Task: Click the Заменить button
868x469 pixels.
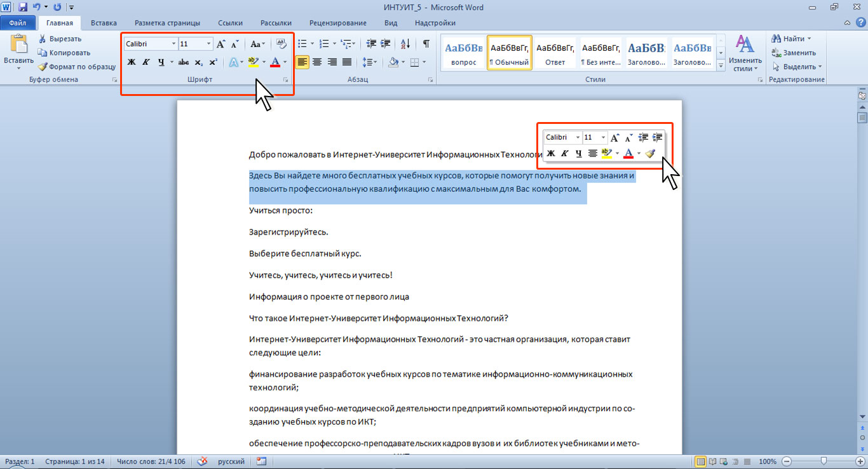Action: pyautogui.click(x=793, y=53)
